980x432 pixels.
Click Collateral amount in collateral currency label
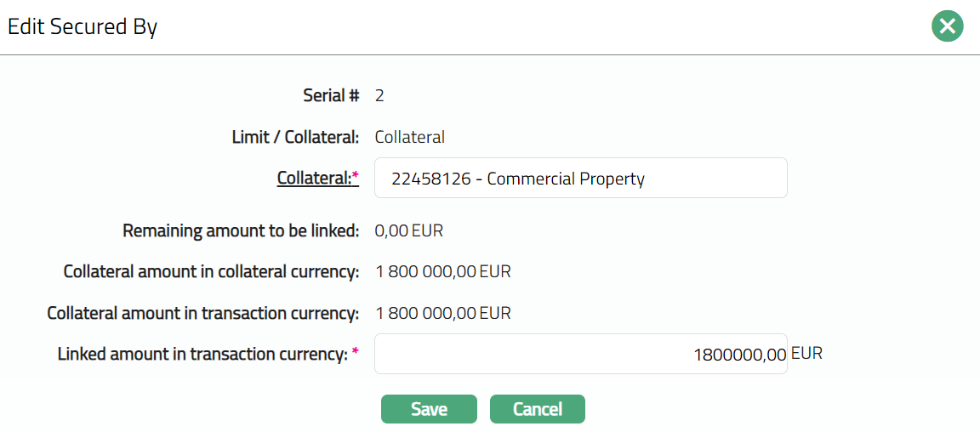tap(211, 272)
